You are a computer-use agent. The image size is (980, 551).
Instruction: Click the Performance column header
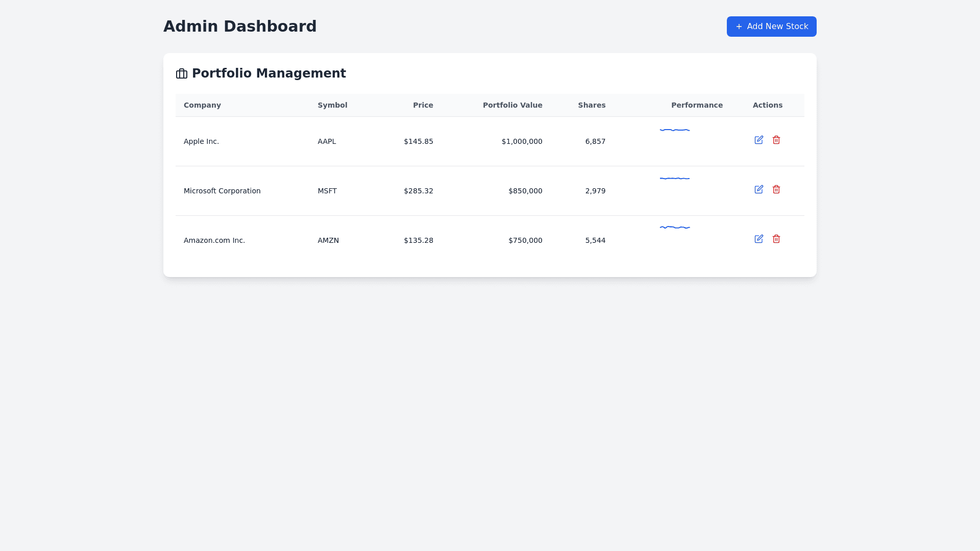(697, 105)
